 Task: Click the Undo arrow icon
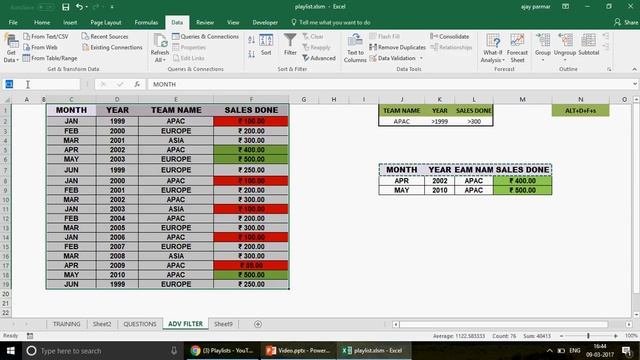click(80, 7)
